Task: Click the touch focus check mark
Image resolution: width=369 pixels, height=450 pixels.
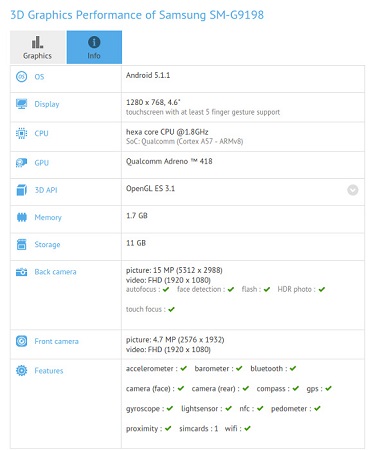Action: (x=172, y=309)
